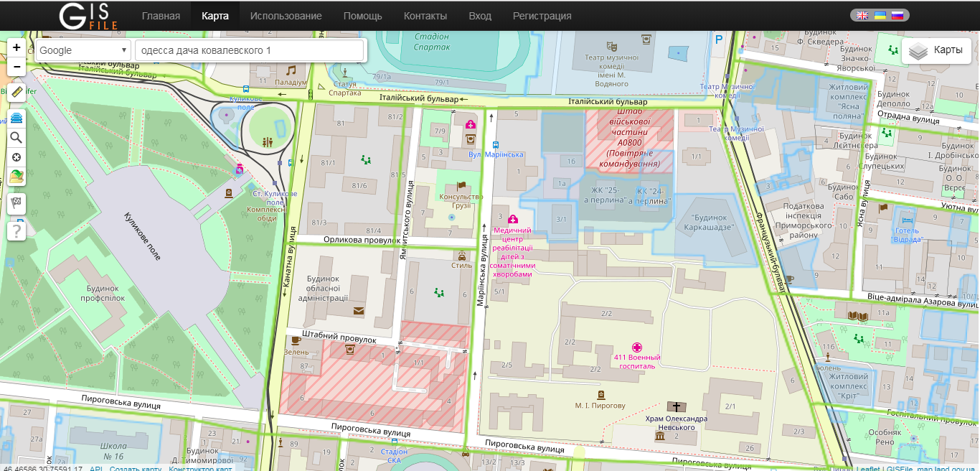Open the Контакты page

pos(425,16)
